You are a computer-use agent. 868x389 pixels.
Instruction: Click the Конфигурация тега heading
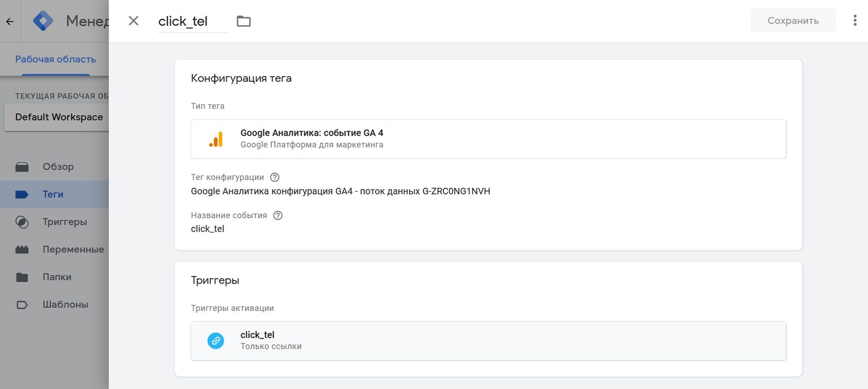pos(241,78)
